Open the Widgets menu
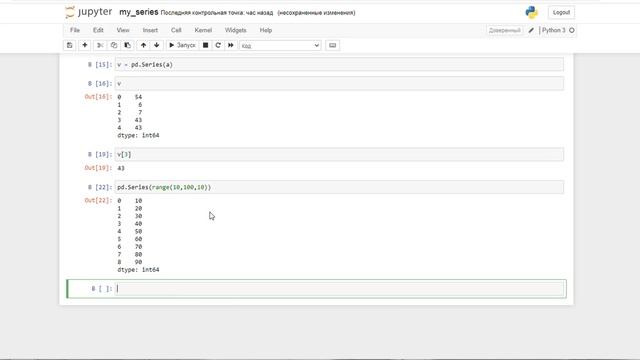640x360 pixels. [236, 30]
